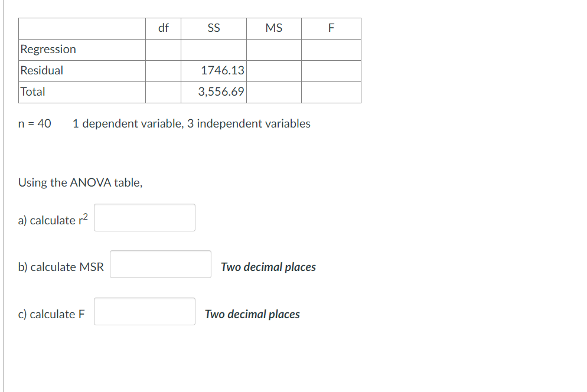The width and height of the screenshot is (587, 392).
Task: Click the empty Regression MS cell
Action: [x=273, y=50]
